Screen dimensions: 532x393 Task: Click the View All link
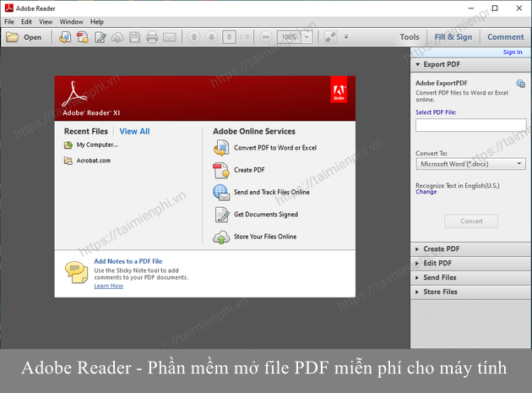pyautogui.click(x=134, y=132)
